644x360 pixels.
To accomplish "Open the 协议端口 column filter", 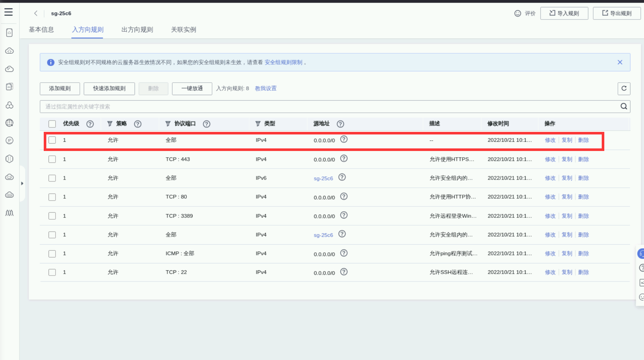I will point(168,124).
